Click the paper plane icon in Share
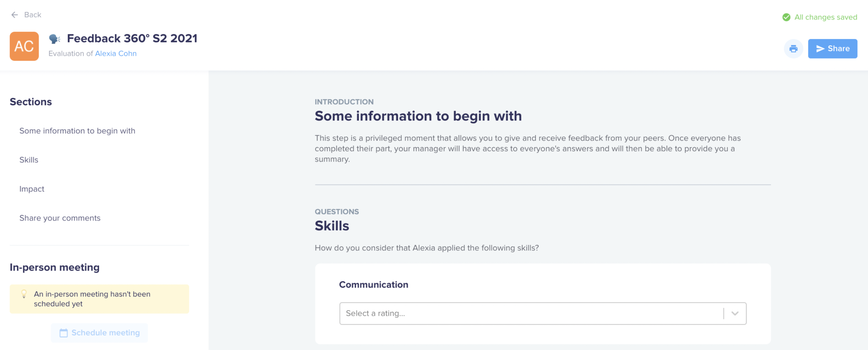Viewport: 868px width, 350px height. click(x=820, y=49)
